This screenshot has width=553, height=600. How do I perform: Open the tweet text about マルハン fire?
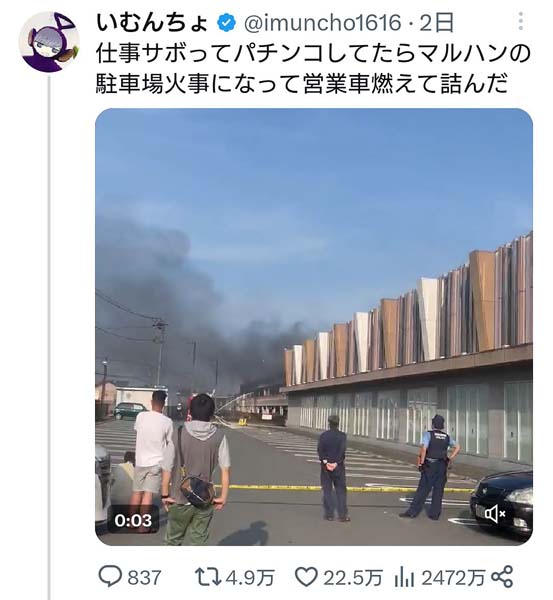click(x=313, y=68)
